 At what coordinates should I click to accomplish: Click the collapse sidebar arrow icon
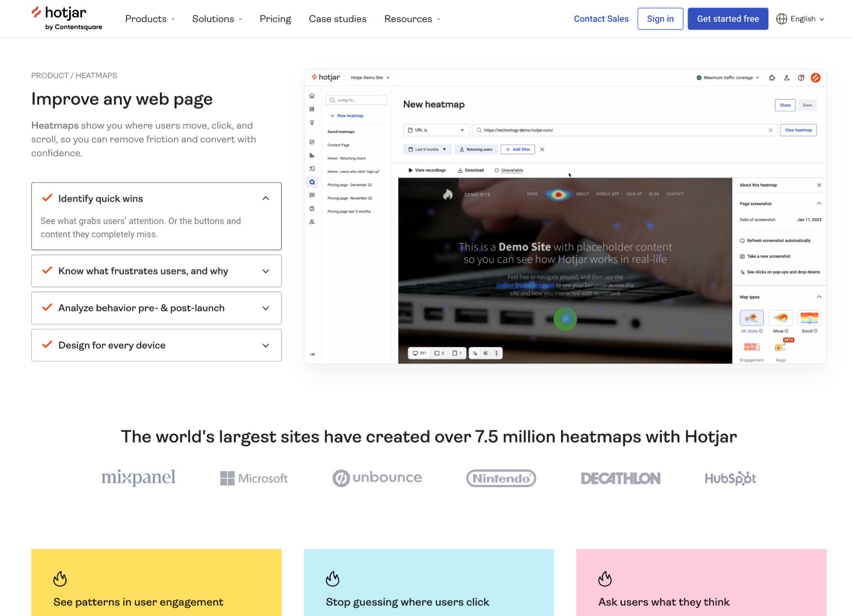312,354
